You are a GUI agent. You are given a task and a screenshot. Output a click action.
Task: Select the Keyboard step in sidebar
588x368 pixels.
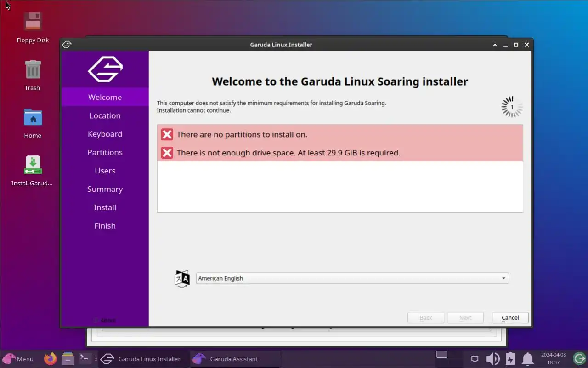pyautogui.click(x=105, y=134)
